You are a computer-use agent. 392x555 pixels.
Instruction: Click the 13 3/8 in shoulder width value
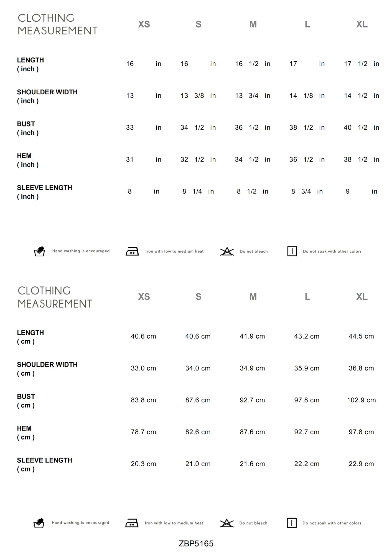(x=198, y=96)
